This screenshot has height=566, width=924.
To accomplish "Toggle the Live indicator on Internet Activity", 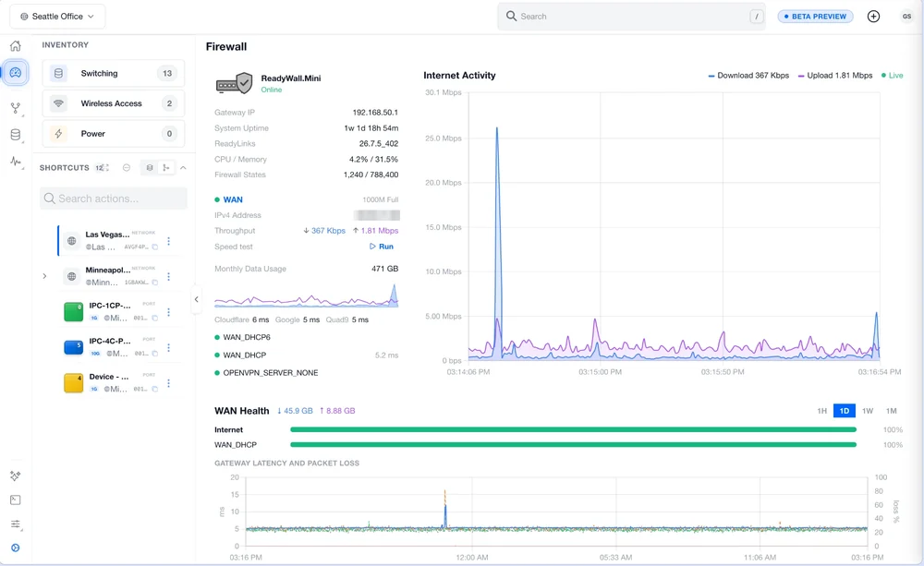I will [x=893, y=76].
